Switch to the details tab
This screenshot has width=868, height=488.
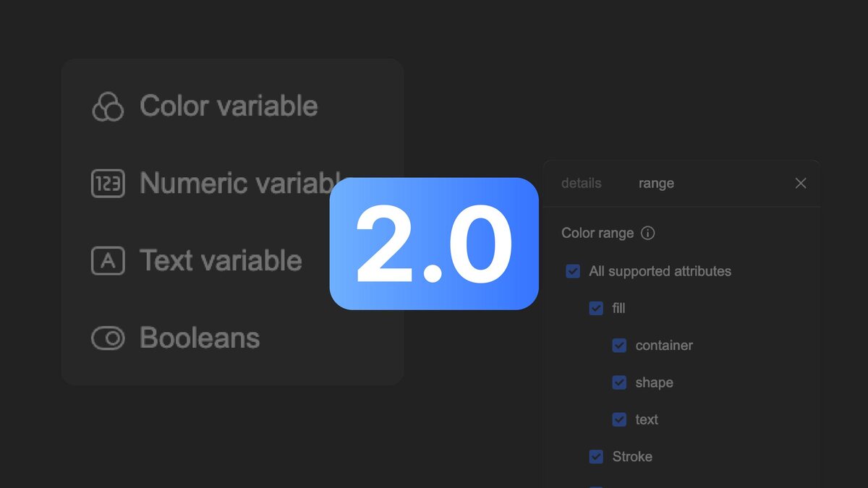(x=582, y=184)
